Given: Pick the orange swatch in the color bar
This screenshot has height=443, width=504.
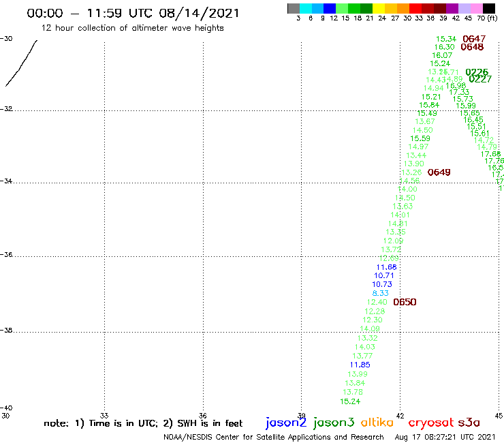Looking at the screenshot, I should [403, 8].
